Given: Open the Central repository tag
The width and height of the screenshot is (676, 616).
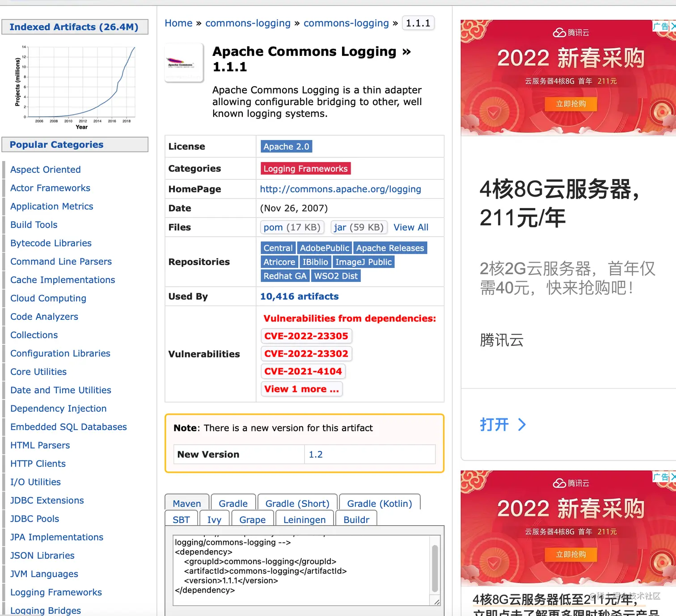Looking at the screenshot, I should [278, 248].
